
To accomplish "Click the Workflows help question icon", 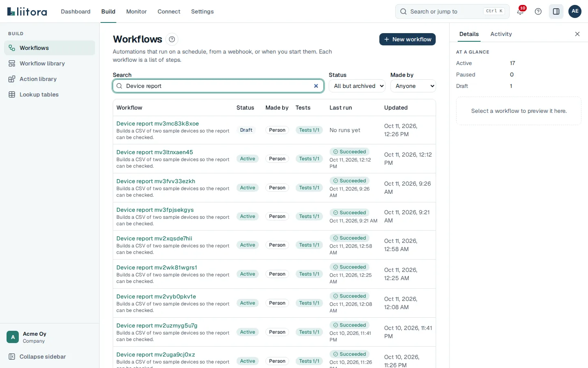I will (172, 39).
